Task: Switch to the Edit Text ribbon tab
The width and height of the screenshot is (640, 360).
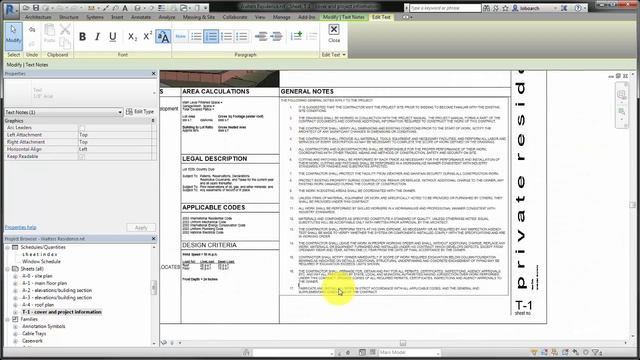Action: point(381,17)
